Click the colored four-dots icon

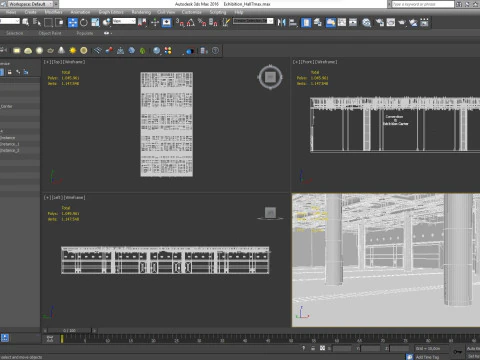point(168,51)
